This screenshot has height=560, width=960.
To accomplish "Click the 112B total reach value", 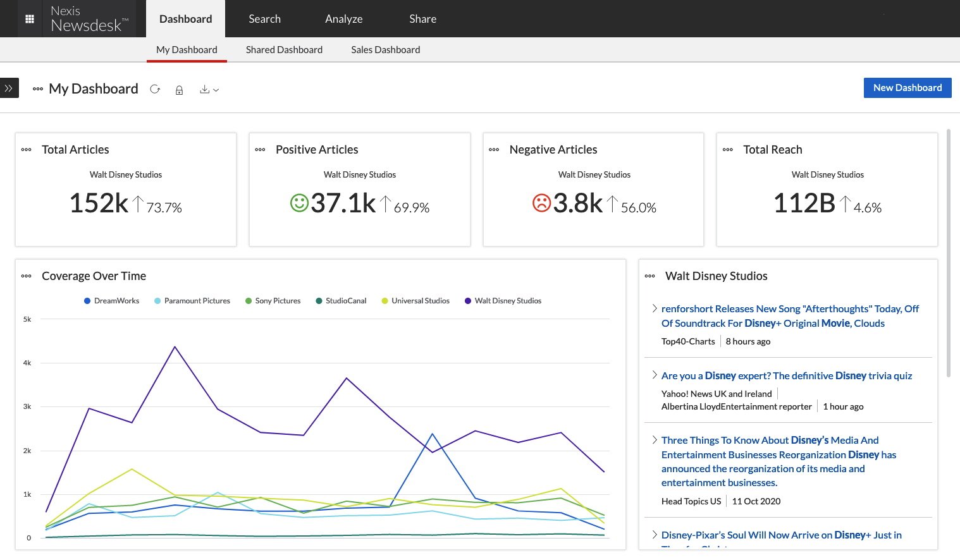I will pos(804,204).
